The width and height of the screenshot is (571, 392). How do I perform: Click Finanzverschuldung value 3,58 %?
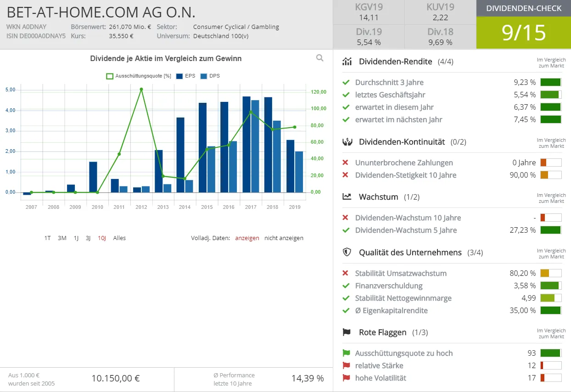(525, 286)
